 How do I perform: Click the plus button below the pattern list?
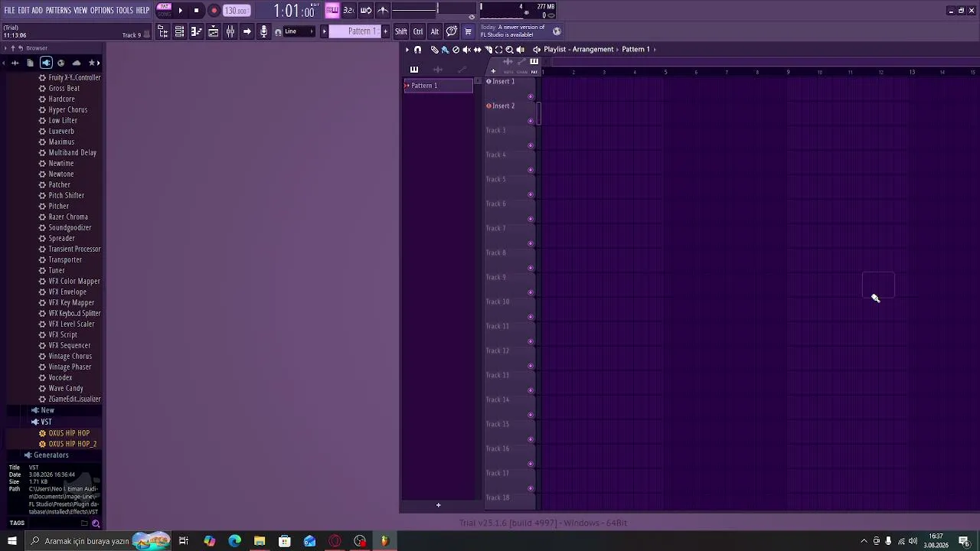438,504
